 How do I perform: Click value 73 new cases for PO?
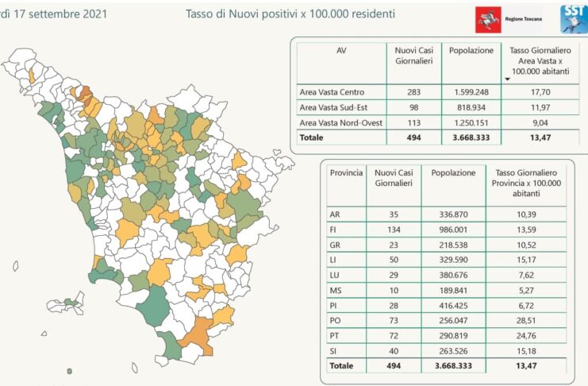pos(394,321)
